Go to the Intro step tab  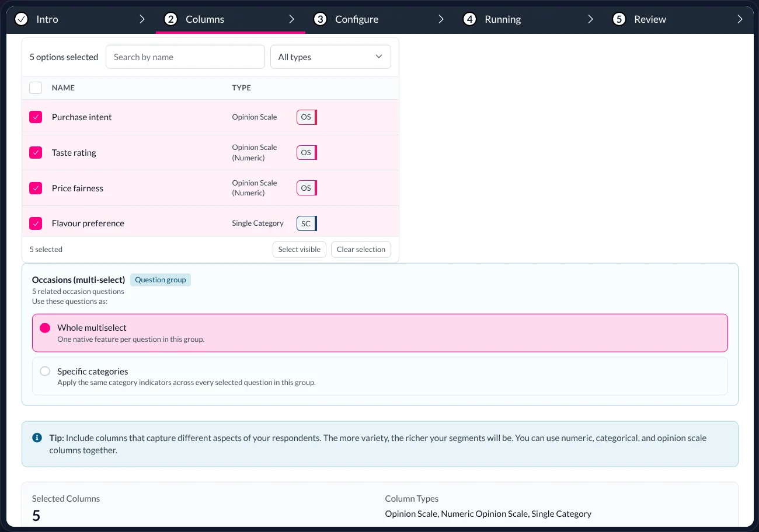tap(81, 19)
